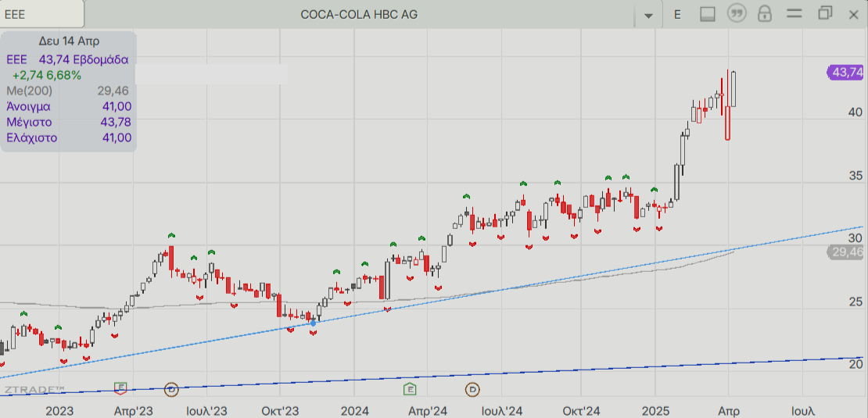Click the Δευ 14 Απρ date header
This screenshot has height=418, width=868.
[x=69, y=41]
